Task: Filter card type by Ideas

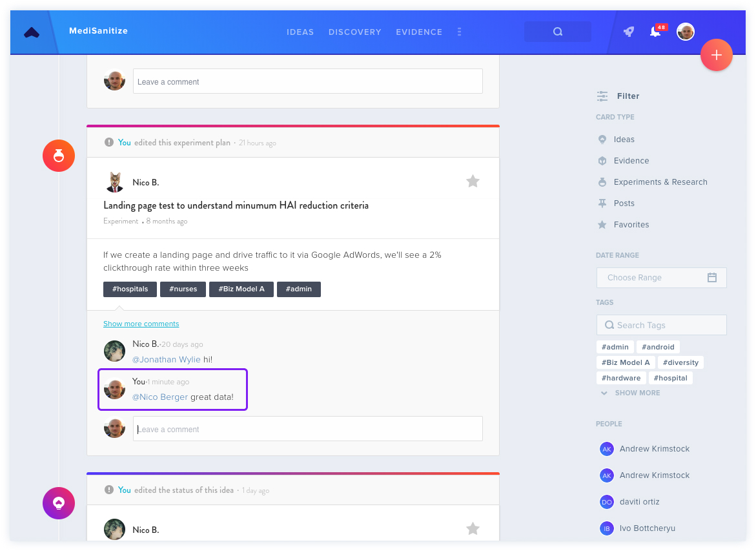Action: pyautogui.click(x=624, y=140)
